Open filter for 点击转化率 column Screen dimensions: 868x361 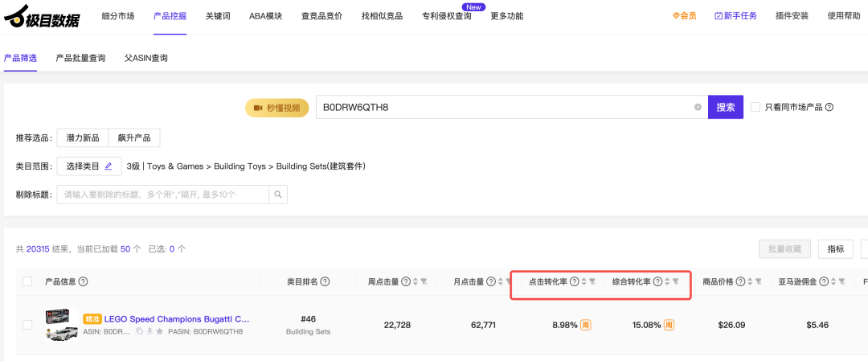coord(592,282)
